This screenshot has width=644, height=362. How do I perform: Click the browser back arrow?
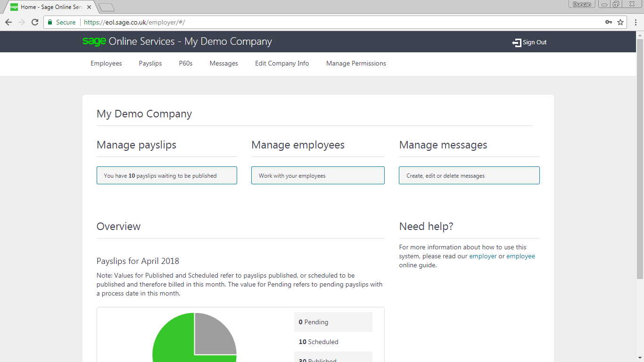tap(8, 22)
